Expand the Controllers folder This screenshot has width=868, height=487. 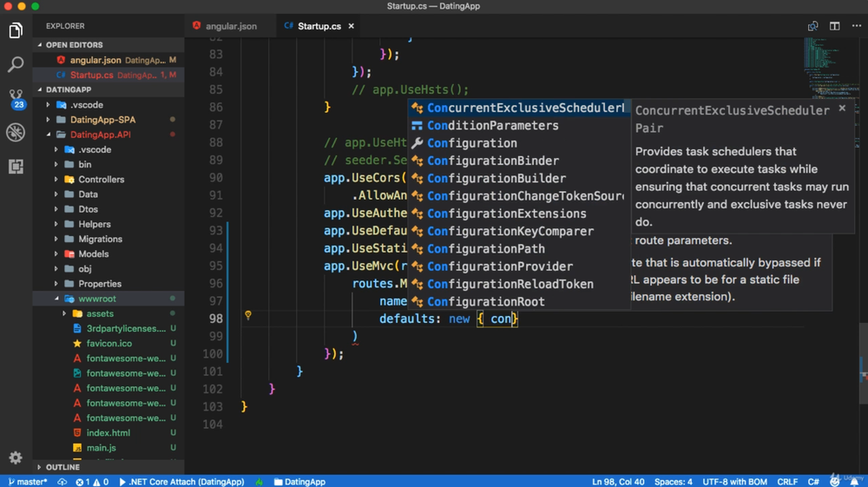[108, 180]
